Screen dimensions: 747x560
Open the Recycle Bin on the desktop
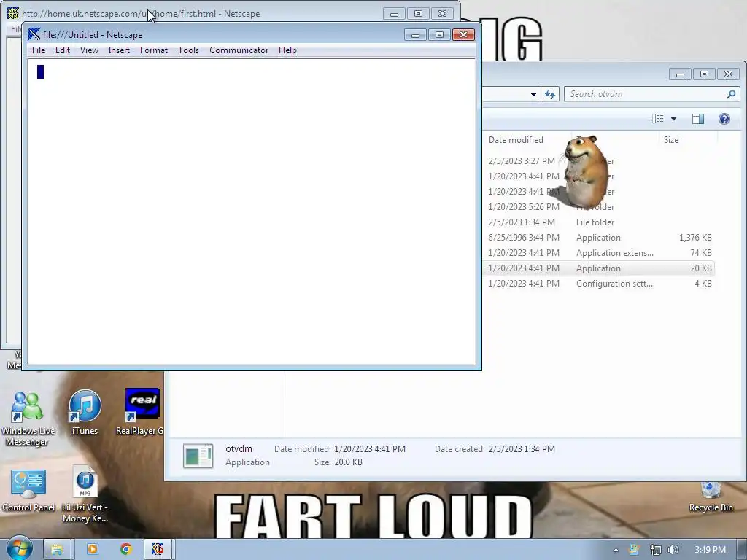pyautogui.click(x=711, y=497)
